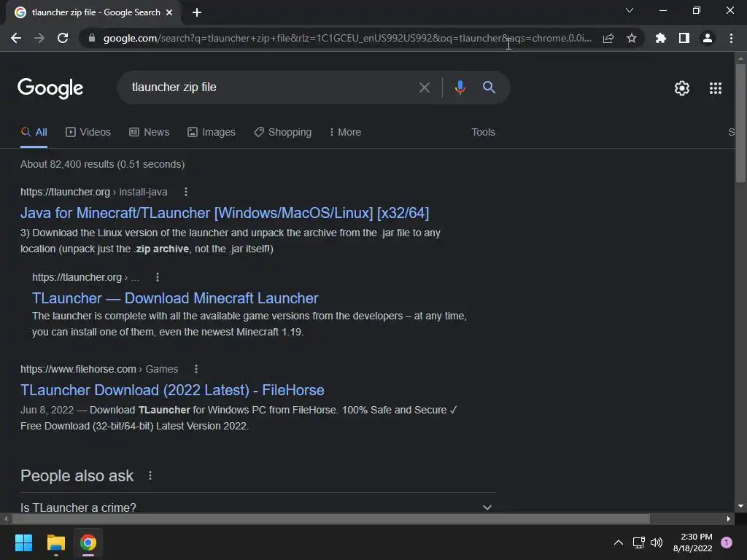Open the tab search dropdown arrow
Screen dimensions: 747x560
pos(630,10)
